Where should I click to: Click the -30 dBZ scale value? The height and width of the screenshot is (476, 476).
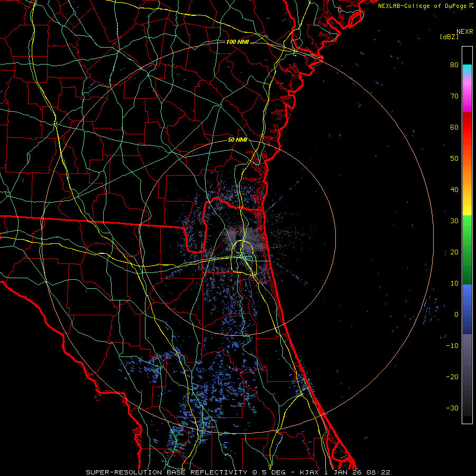click(x=452, y=408)
